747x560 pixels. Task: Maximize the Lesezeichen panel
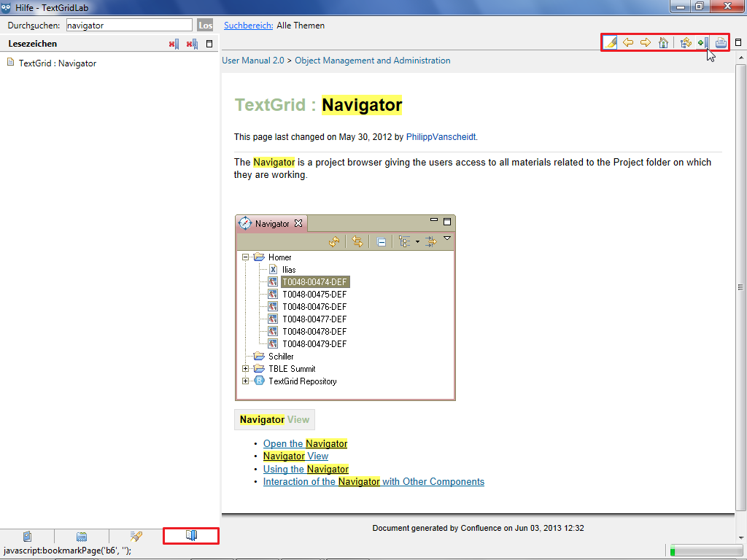[x=209, y=44]
